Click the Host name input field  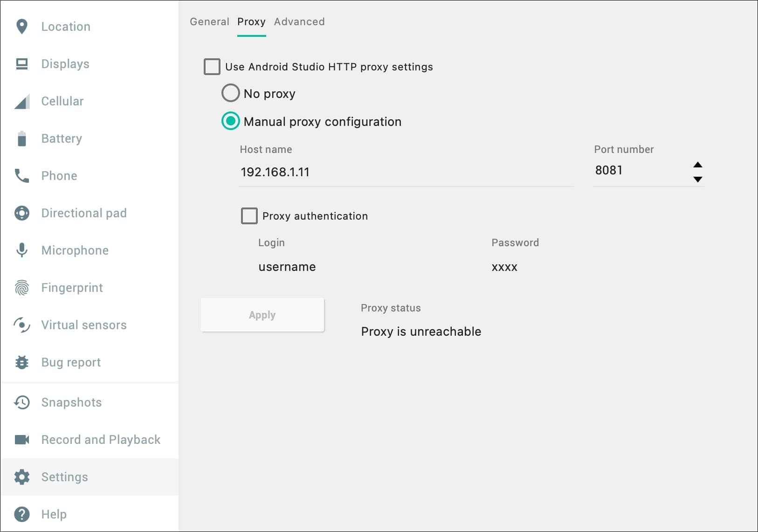[x=406, y=172]
